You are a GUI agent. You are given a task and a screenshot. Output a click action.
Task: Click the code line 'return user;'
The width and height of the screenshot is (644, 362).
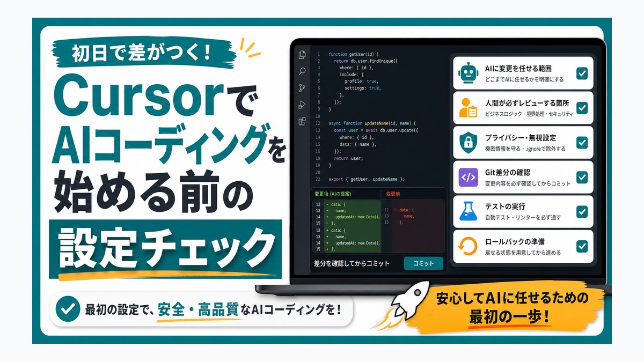tap(348, 158)
